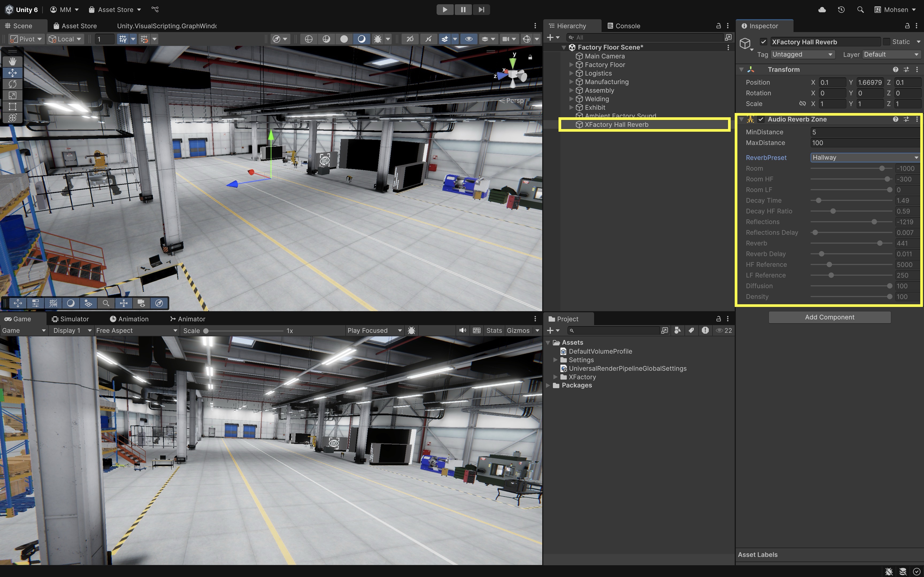Image resolution: width=924 pixels, height=577 pixels.
Task: Click the Step frame button
Action: pyautogui.click(x=481, y=10)
